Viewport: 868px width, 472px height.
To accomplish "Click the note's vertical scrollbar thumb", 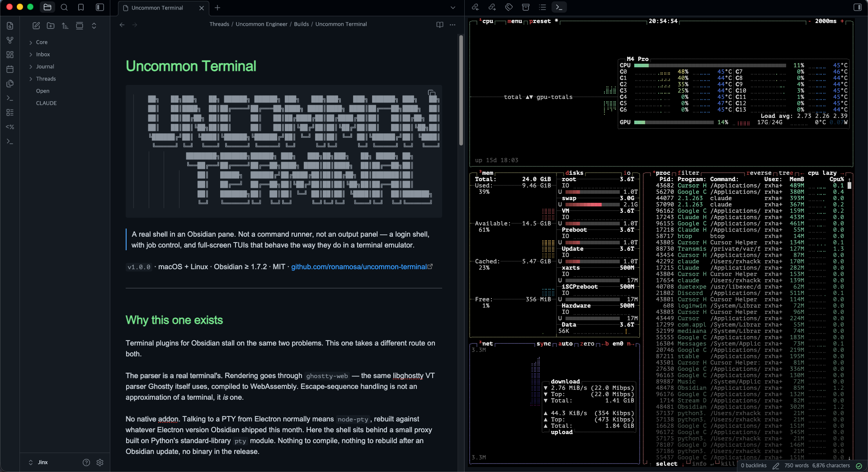I will tap(461, 90).
